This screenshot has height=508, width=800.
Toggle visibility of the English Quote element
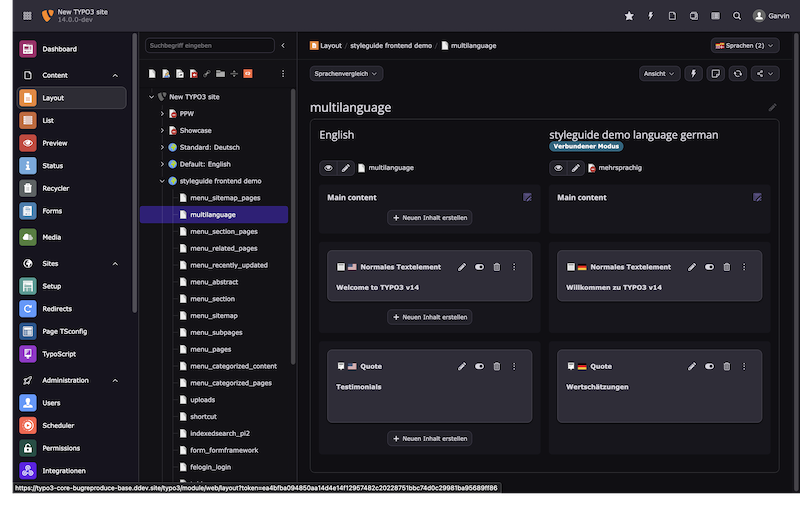point(479,366)
